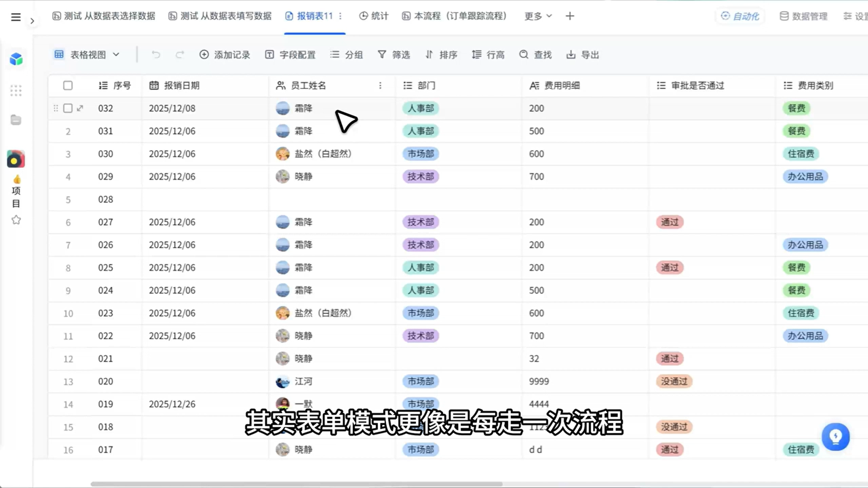The image size is (868, 488).
Task: Click 人事部 tag in row 032
Action: [x=421, y=108]
